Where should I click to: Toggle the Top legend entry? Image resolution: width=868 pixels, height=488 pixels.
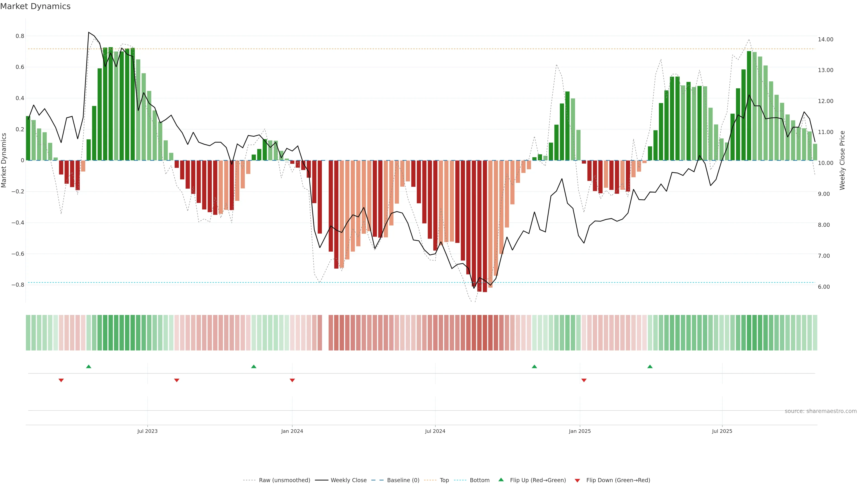(444, 480)
